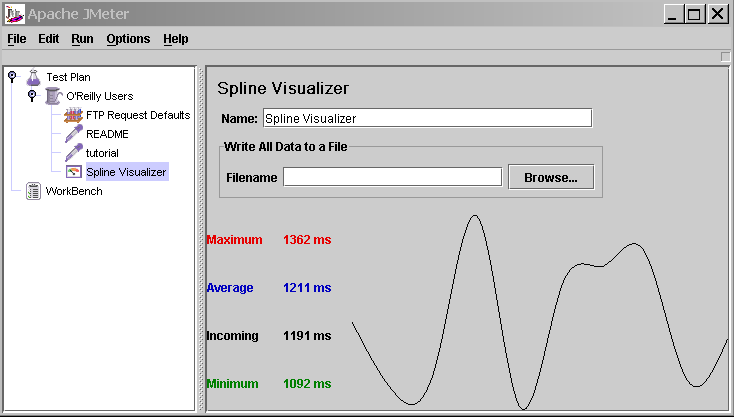Click the Test Plan flask icon
The width and height of the screenshot is (734, 417).
pyautogui.click(x=33, y=77)
